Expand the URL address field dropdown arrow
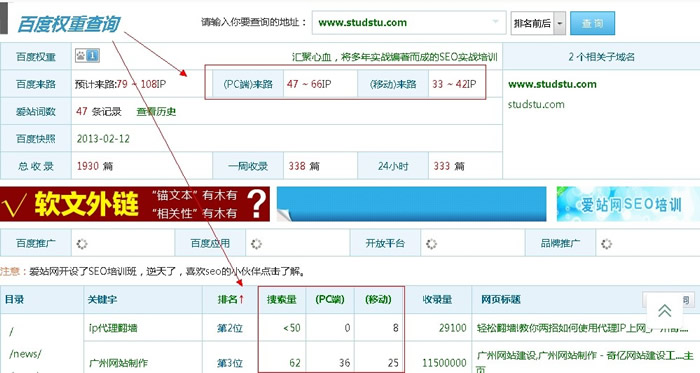Image resolution: width=700 pixels, height=373 pixels. pyautogui.click(x=495, y=22)
